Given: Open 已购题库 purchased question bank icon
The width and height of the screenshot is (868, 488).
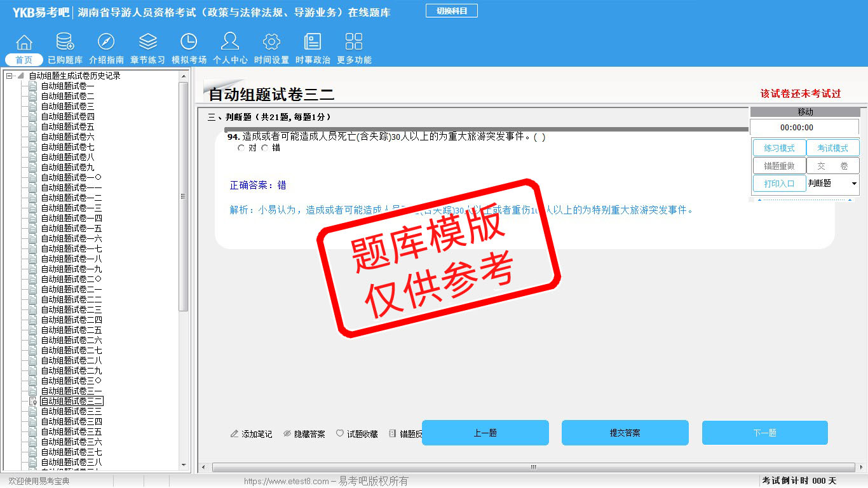Looking at the screenshot, I should pos(65,43).
